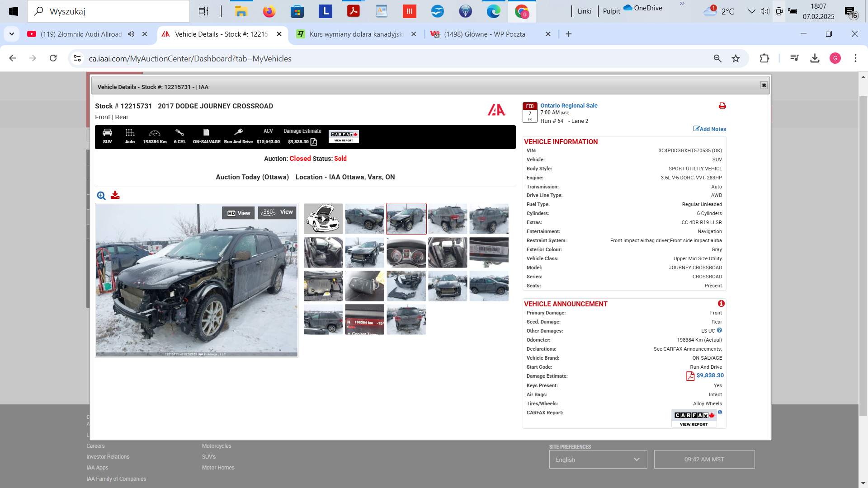868x488 pixels.
Task: Click the address bar URL field
Action: 398,58
